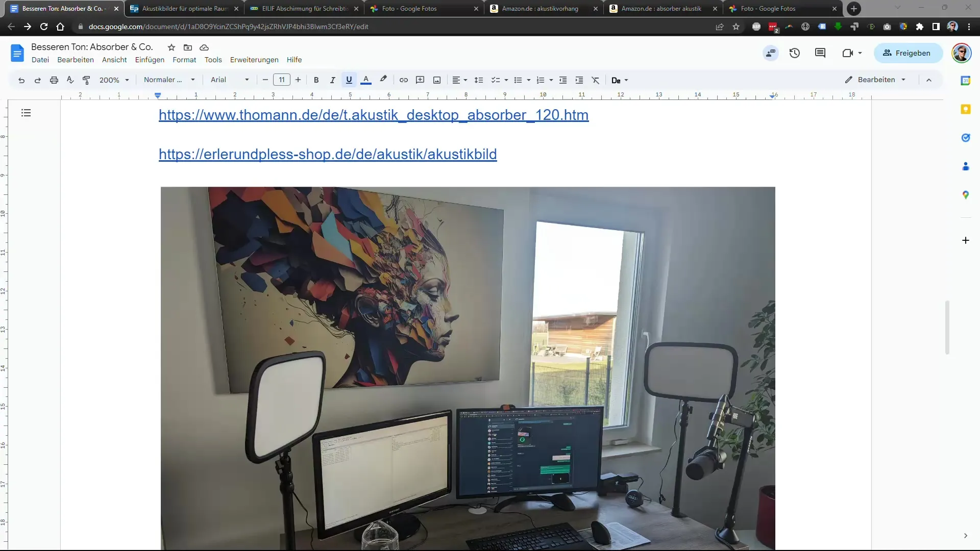This screenshot has width=980, height=551.
Task: Click the text color icon
Action: tap(366, 80)
